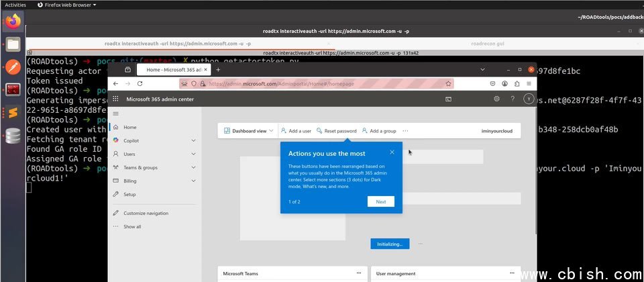The image size is (644, 282).
Task: Open Teams & groups in sidebar
Action: 140,168
